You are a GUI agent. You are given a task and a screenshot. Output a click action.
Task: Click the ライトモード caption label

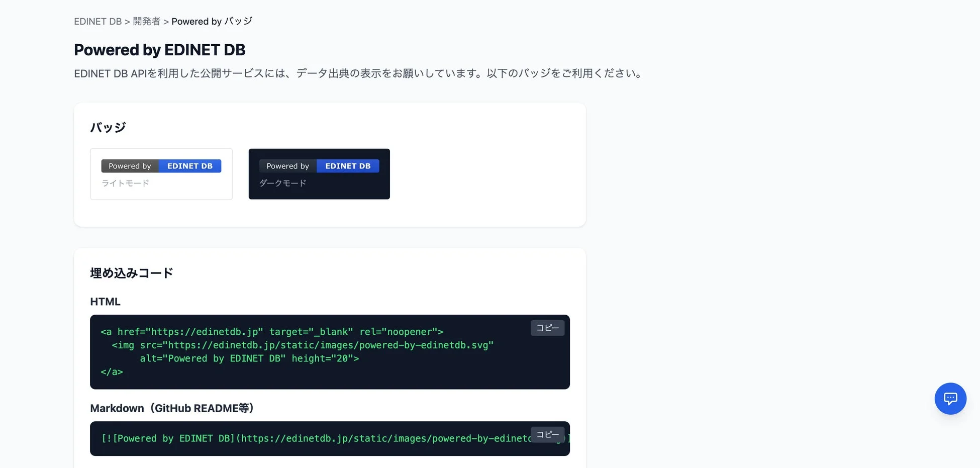coord(125,183)
